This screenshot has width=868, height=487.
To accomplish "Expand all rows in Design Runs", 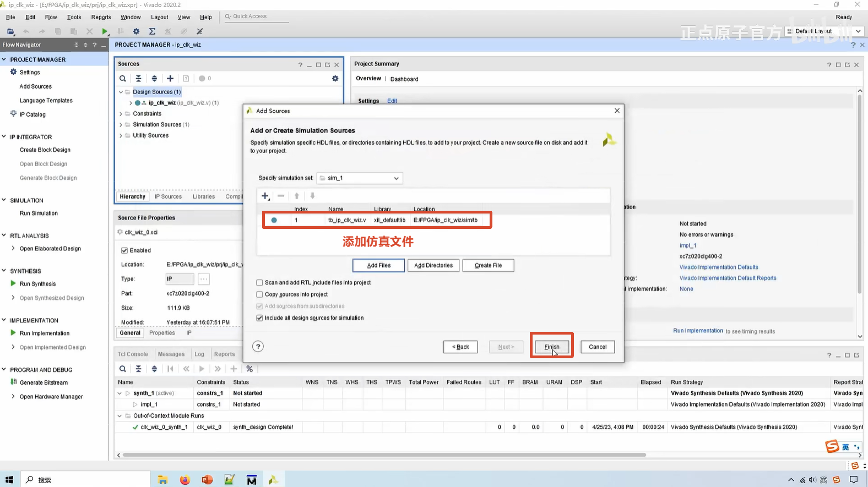I will coord(154,369).
